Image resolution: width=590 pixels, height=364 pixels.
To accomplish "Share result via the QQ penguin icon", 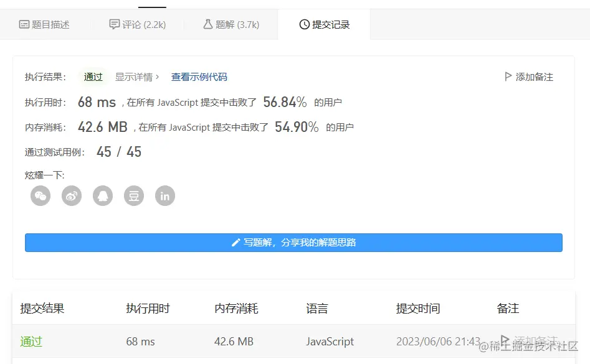I will click(103, 196).
